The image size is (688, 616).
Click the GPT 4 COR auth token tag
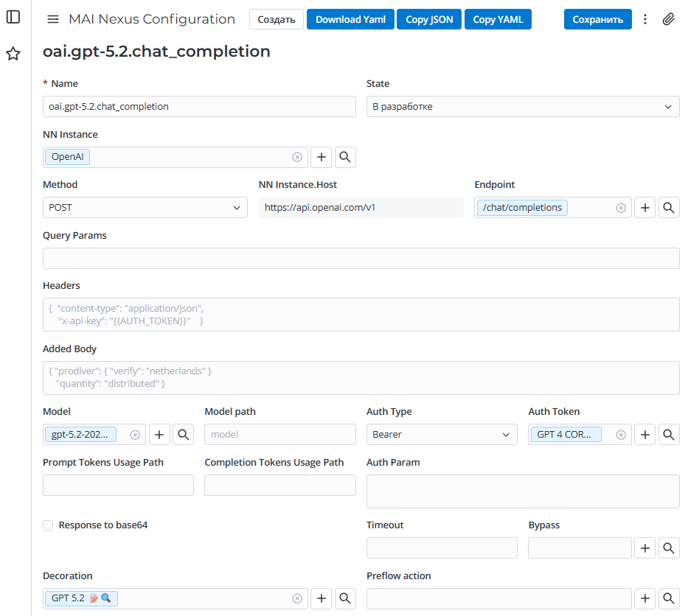565,435
